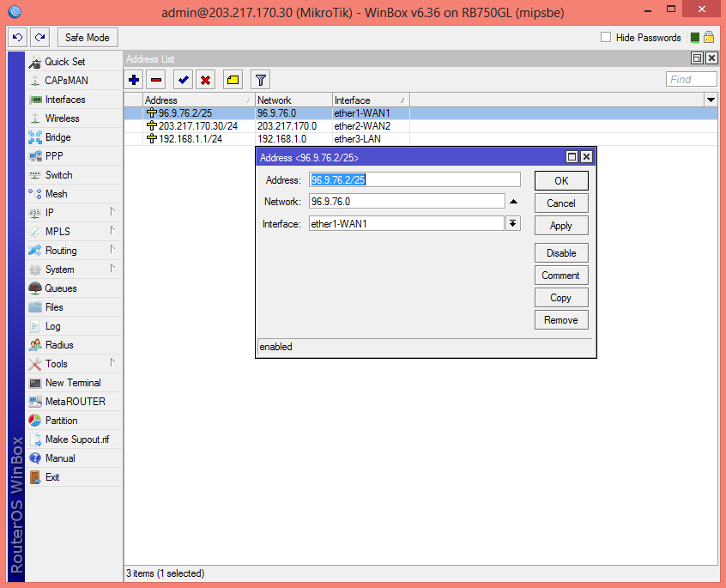
Task: Click the Radius icon
Action: 34,345
